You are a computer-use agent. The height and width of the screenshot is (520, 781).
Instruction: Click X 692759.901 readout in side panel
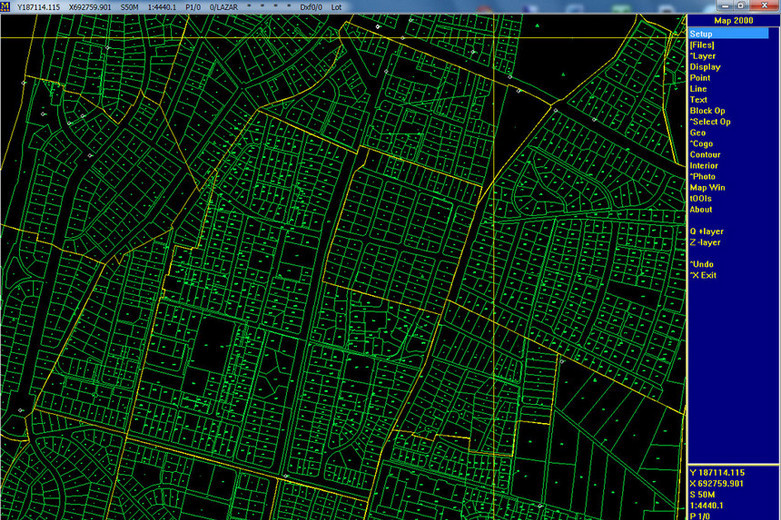[716, 483]
